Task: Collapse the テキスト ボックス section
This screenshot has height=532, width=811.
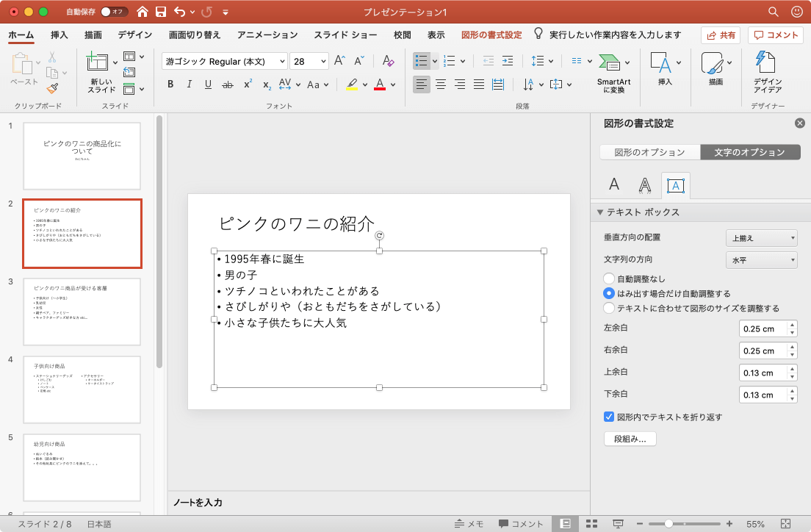Action: click(600, 212)
